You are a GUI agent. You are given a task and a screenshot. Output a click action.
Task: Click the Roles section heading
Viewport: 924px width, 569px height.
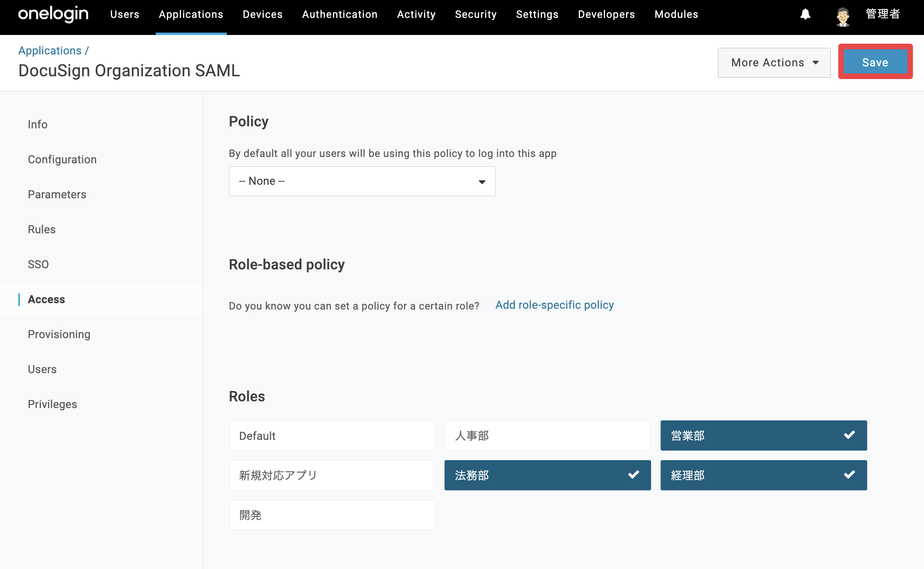pyautogui.click(x=247, y=396)
